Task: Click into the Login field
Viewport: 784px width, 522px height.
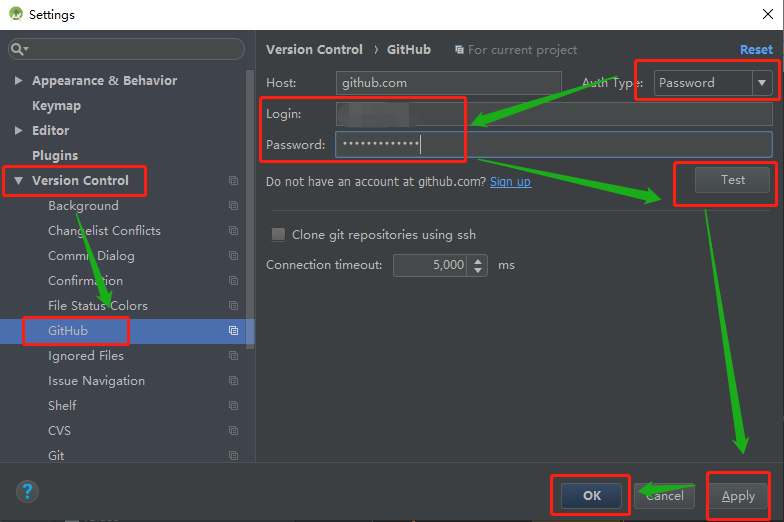Action: click(x=554, y=114)
